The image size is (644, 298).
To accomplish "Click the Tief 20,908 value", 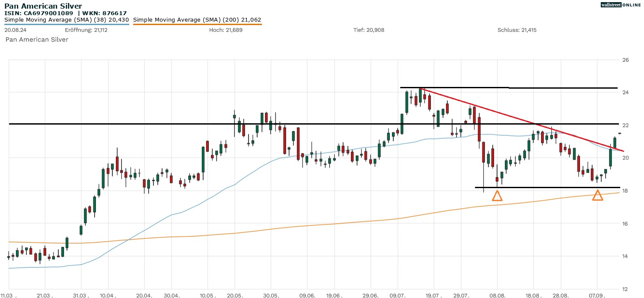I will pyautogui.click(x=369, y=30).
